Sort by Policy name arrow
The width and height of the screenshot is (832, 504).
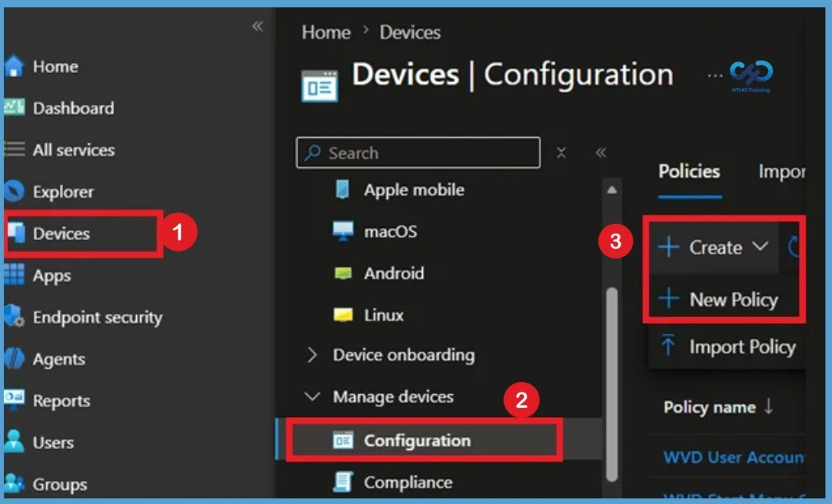point(768,407)
